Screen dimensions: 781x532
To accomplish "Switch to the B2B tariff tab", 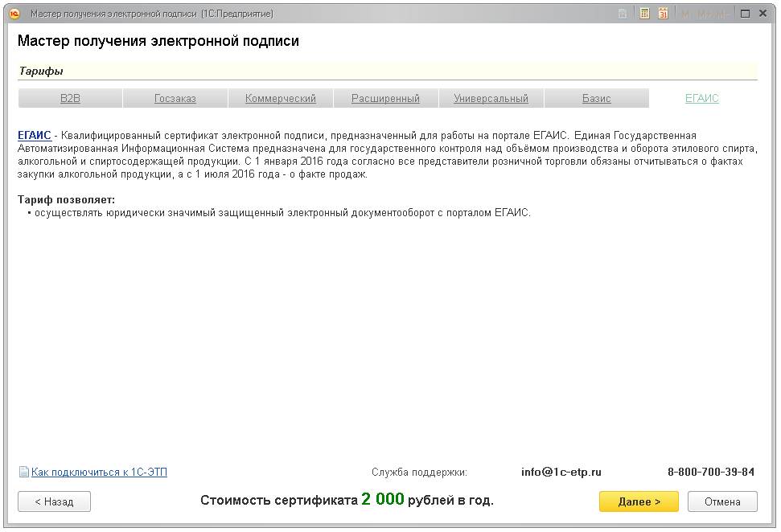I will click(x=70, y=99).
